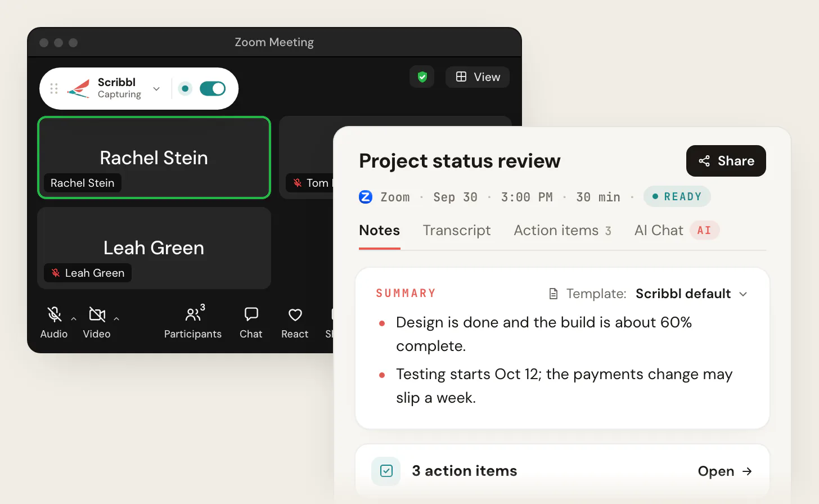Expand the Scribbl Capturing dropdown chevron
819x504 pixels.
tap(156, 89)
